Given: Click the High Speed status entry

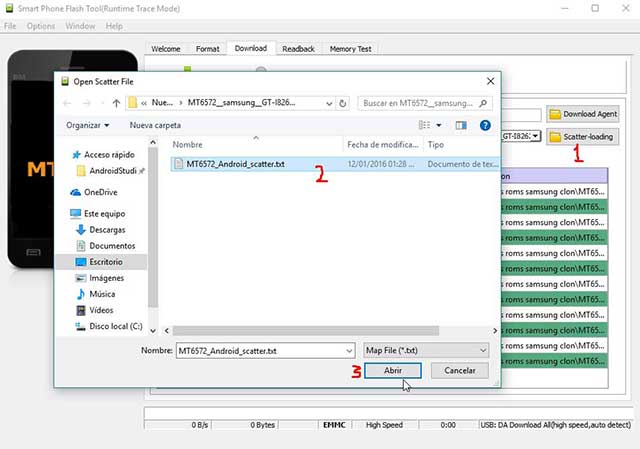Looking at the screenshot, I should [x=384, y=425].
